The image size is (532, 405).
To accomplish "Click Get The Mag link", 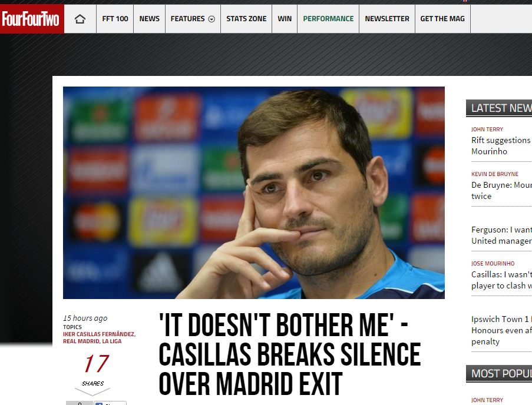I will tap(442, 19).
